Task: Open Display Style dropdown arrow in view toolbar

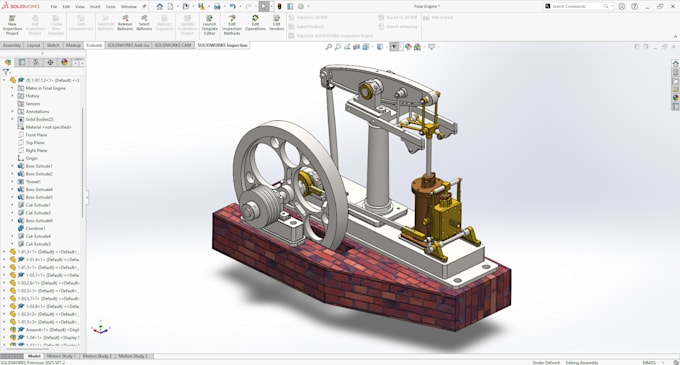Action: tap(385, 47)
